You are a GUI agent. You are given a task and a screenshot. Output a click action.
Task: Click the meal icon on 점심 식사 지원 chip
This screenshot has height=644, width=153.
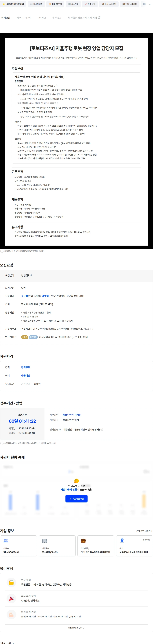click(103, 4)
